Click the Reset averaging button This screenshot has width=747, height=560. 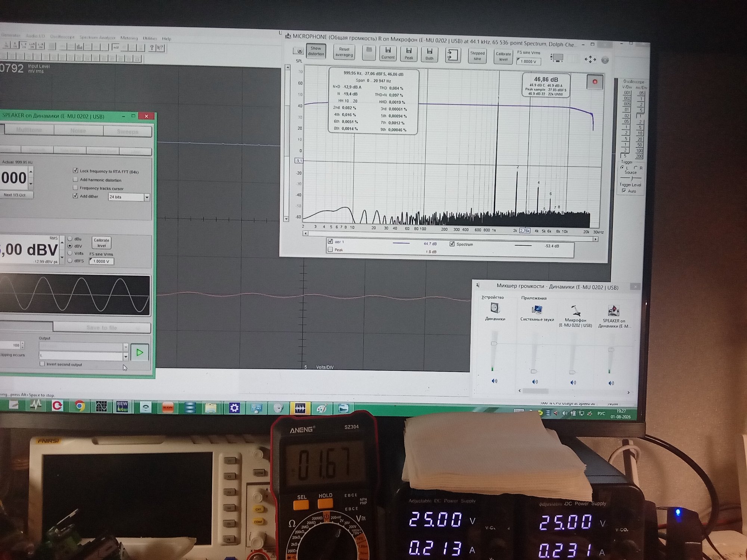click(344, 52)
